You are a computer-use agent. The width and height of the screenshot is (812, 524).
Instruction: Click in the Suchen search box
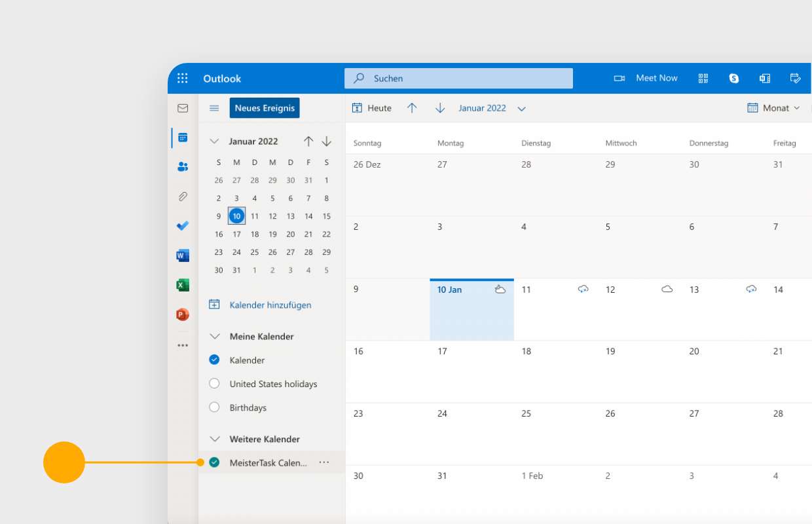pyautogui.click(x=458, y=78)
